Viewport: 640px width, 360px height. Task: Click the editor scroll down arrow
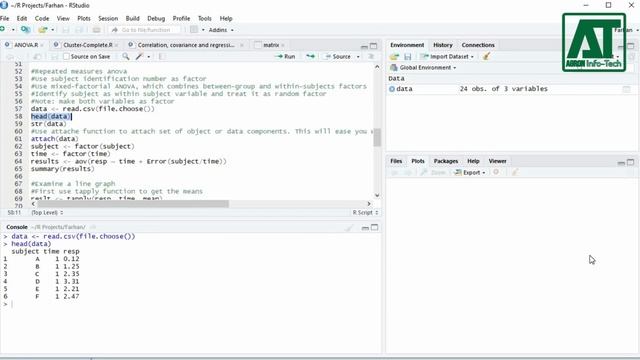[x=377, y=195]
